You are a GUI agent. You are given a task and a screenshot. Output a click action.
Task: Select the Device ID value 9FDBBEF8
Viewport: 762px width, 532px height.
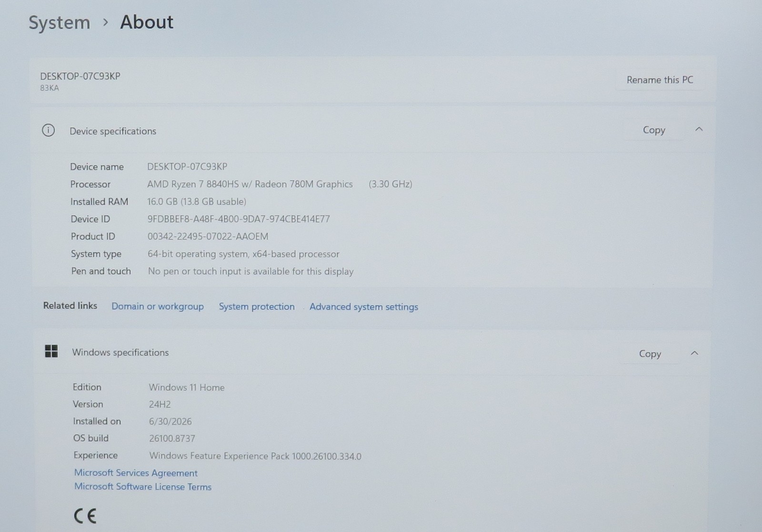[239, 219]
